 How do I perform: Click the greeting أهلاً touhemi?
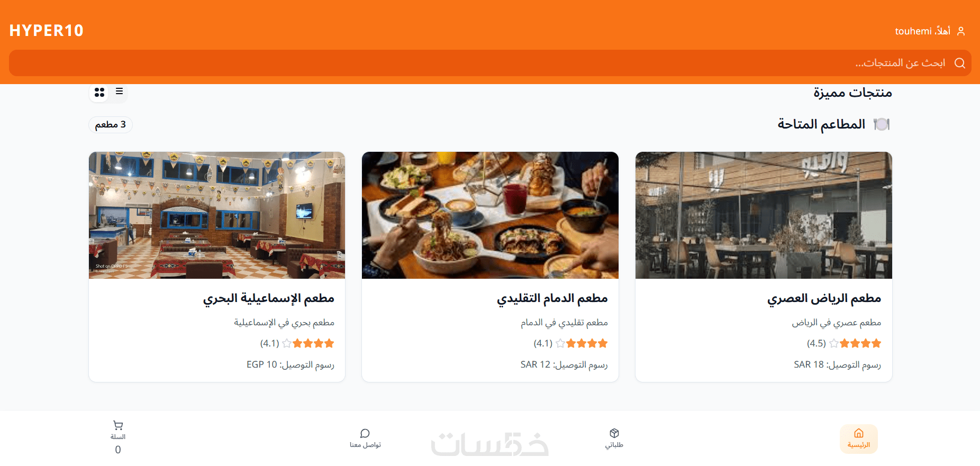922,31
